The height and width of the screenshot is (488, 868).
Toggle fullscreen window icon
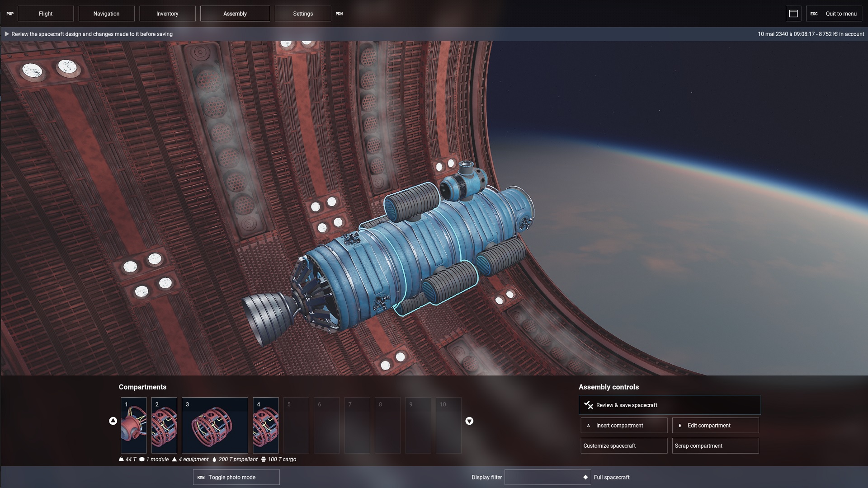click(793, 14)
